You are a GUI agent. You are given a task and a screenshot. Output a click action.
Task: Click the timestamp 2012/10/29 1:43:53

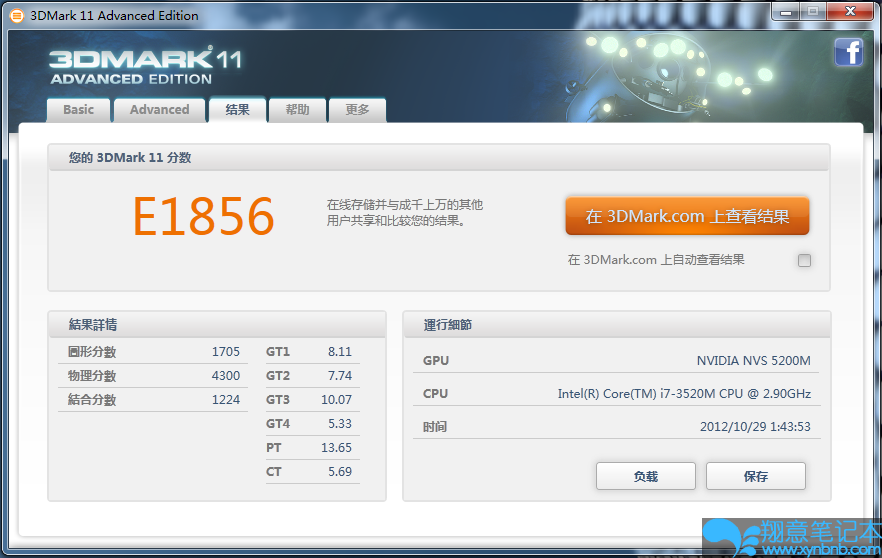click(x=755, y=426)
